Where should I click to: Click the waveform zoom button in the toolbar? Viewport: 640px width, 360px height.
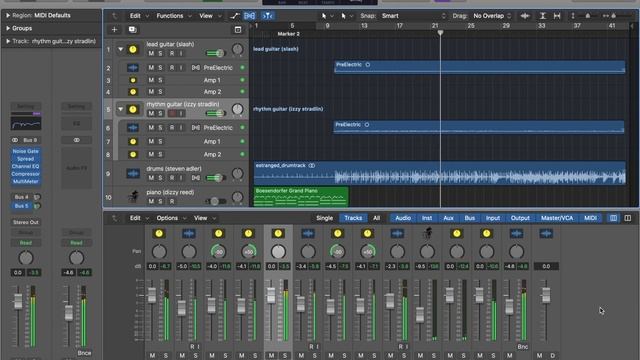pos(525,16)
